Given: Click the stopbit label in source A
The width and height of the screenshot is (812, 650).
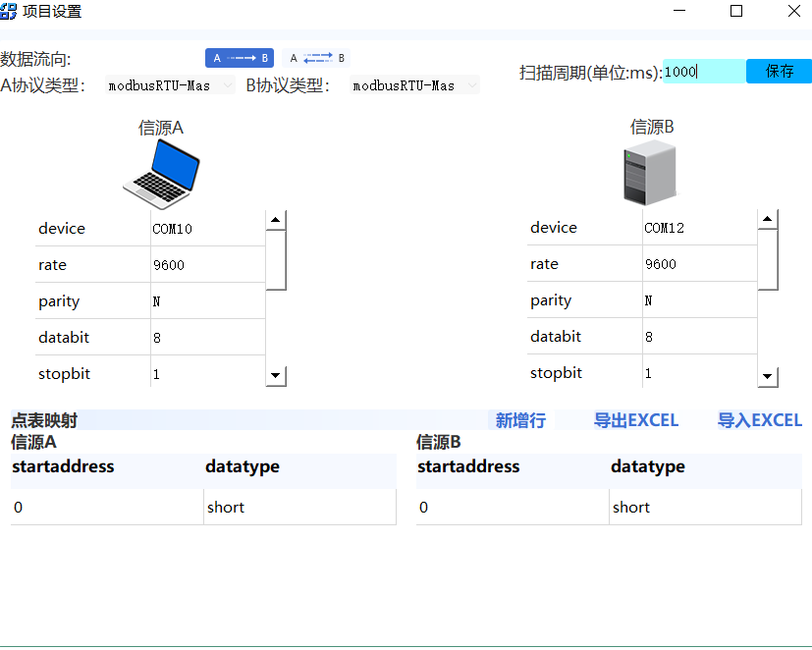Looking at the screenshot, I should [64, 374].
